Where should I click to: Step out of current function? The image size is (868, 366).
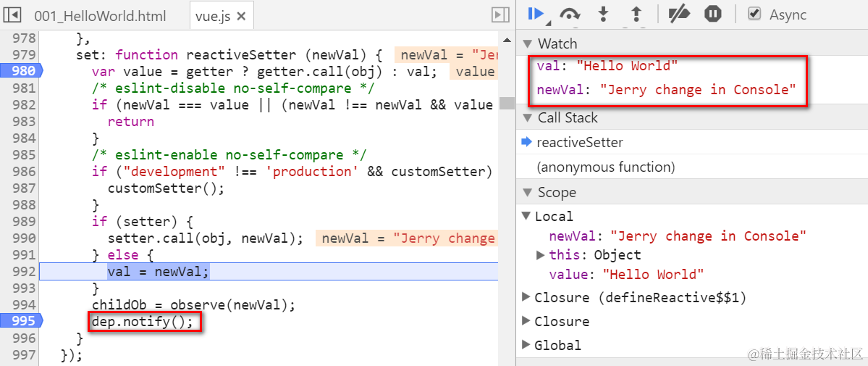point(636,14)
